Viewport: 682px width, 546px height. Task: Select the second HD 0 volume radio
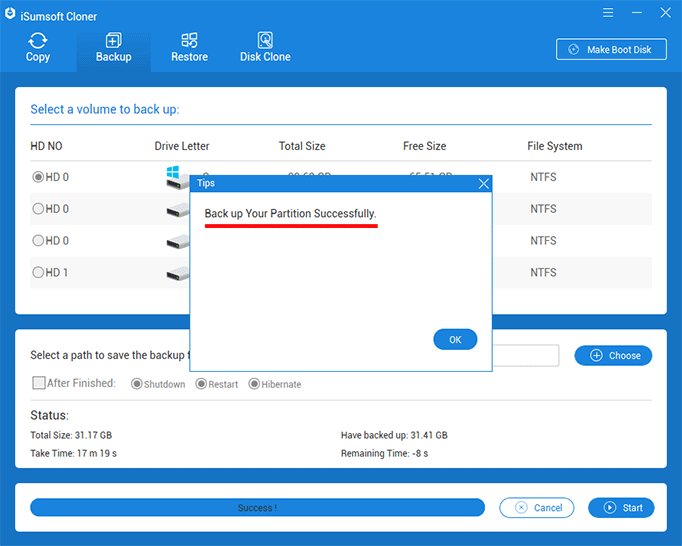pyautogui.click(x=38, y=209)
